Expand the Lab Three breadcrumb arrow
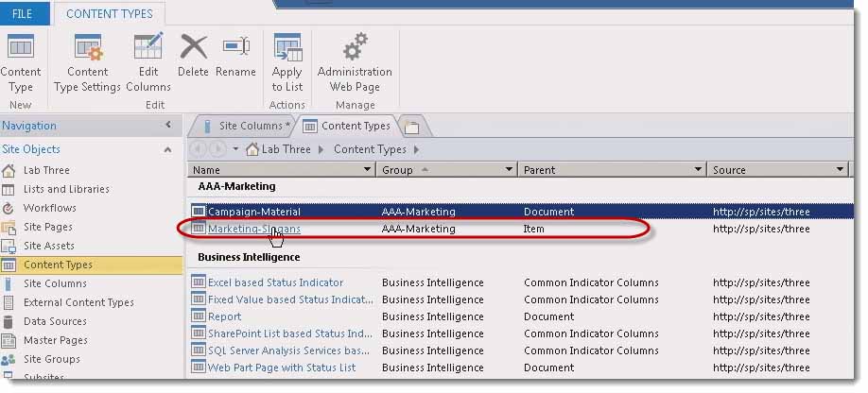Viewport: 868px width, 393px height. tap(321, 149)
